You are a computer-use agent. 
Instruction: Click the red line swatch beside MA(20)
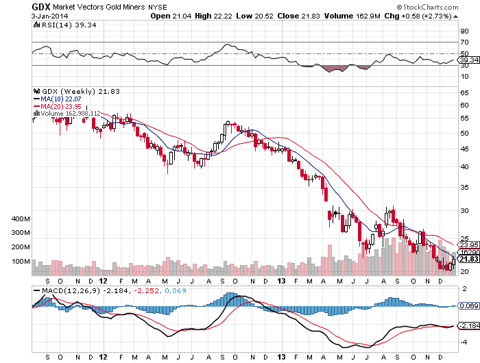(36, 106)
